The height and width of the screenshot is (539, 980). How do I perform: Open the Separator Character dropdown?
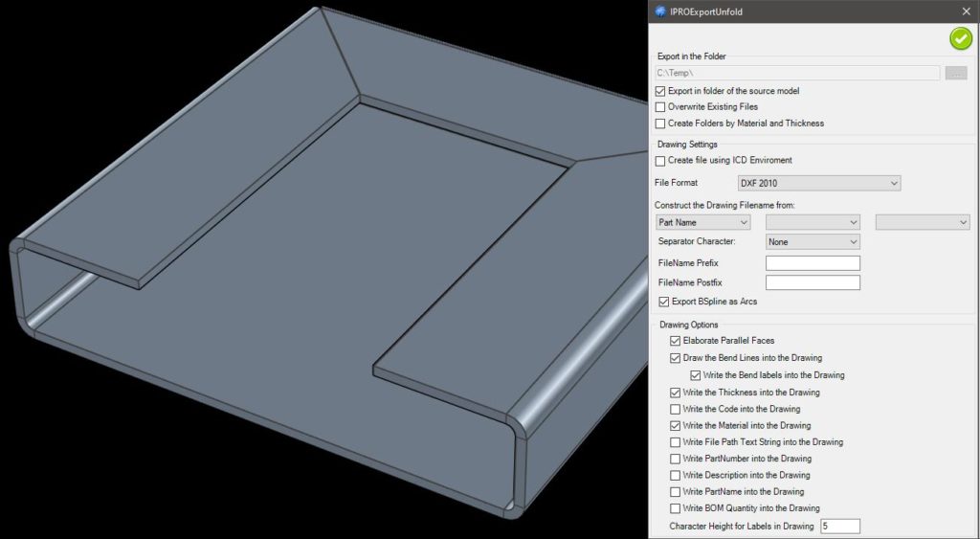pyautogui.click(x=813, y=241)
